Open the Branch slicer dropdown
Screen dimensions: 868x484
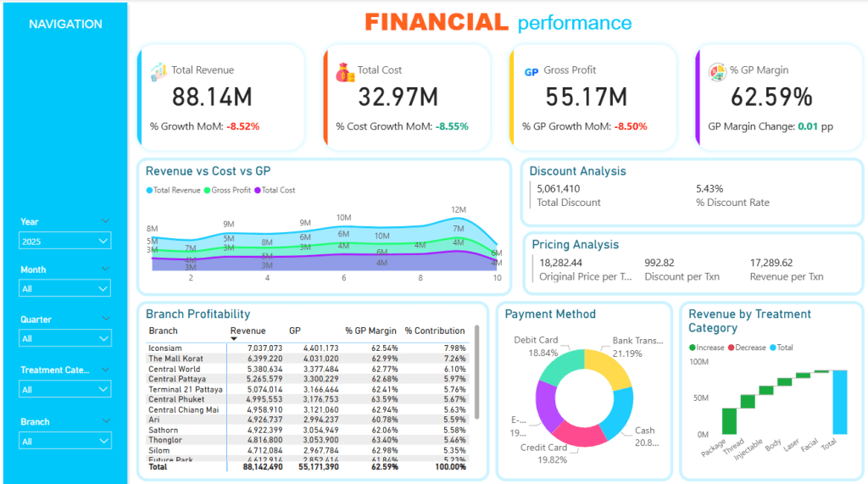(65, 442)
